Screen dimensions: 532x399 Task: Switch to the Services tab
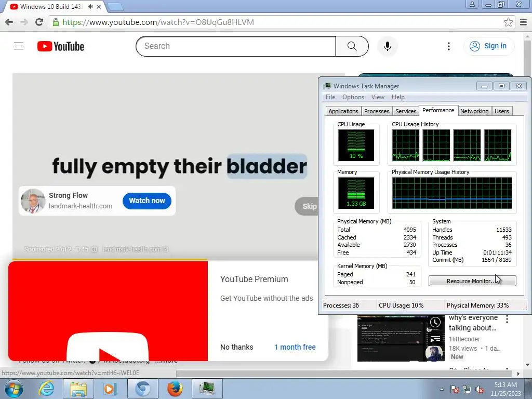[x=406, y=111]
